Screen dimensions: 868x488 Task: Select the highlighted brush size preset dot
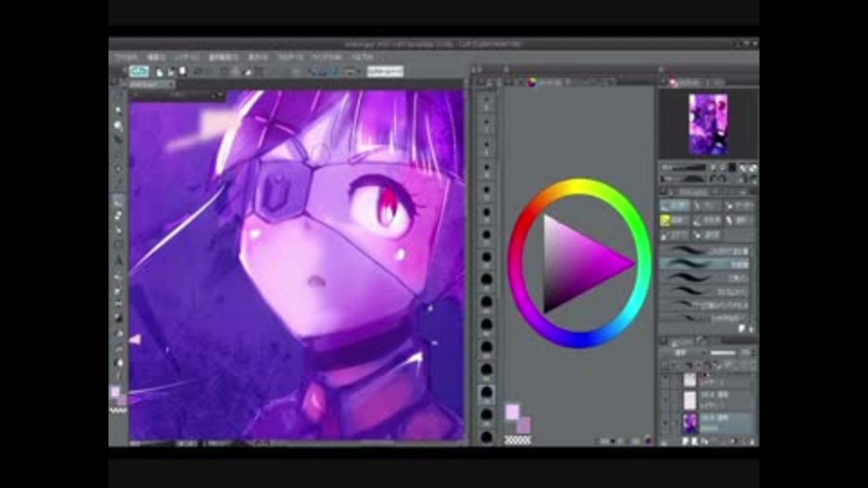tap(486, 392)
